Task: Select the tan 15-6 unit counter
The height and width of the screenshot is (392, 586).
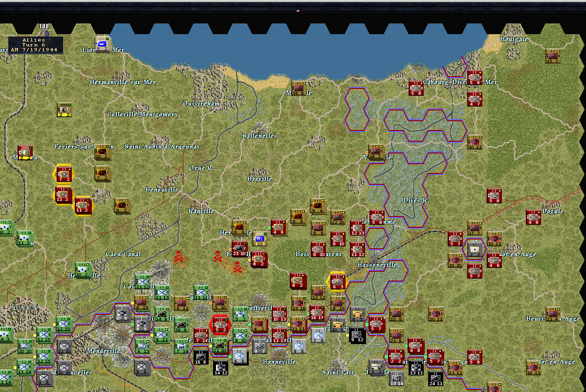Action: tap(396, 314)
